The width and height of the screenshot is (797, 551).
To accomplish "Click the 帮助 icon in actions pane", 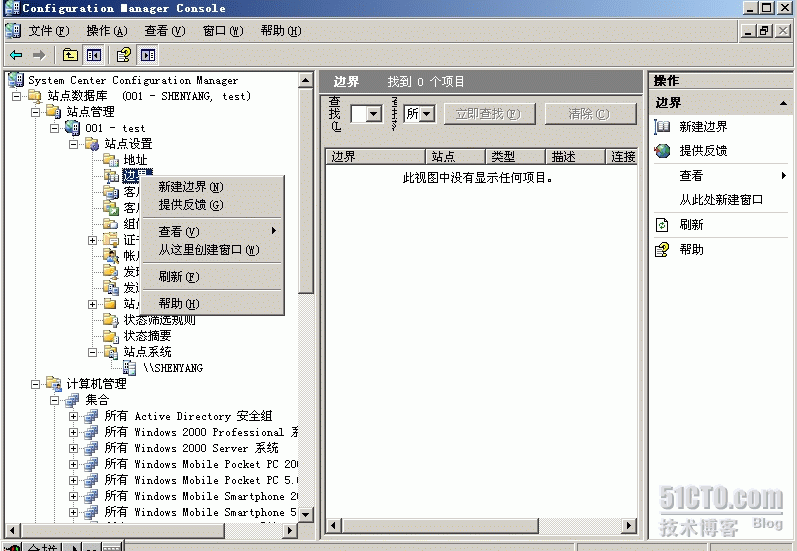I will [x=662, y=250].
